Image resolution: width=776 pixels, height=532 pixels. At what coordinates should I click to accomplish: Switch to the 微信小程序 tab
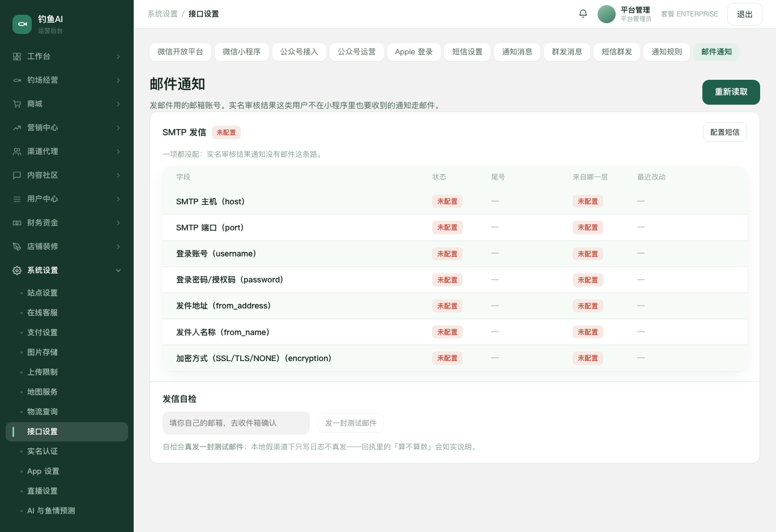pyautogui.click(x=242, y=52)
